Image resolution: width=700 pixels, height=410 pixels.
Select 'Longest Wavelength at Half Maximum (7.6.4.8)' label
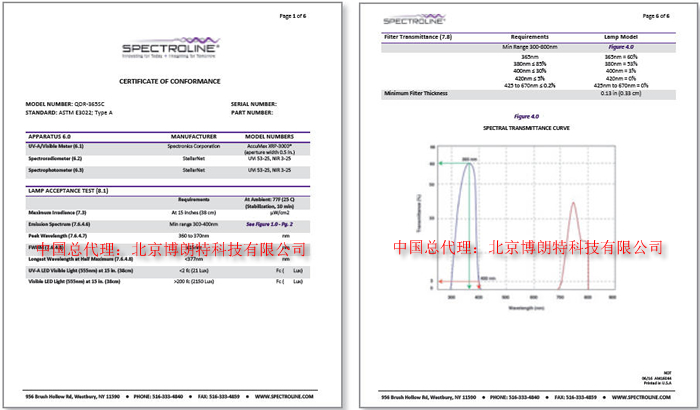tap(80, 259)
